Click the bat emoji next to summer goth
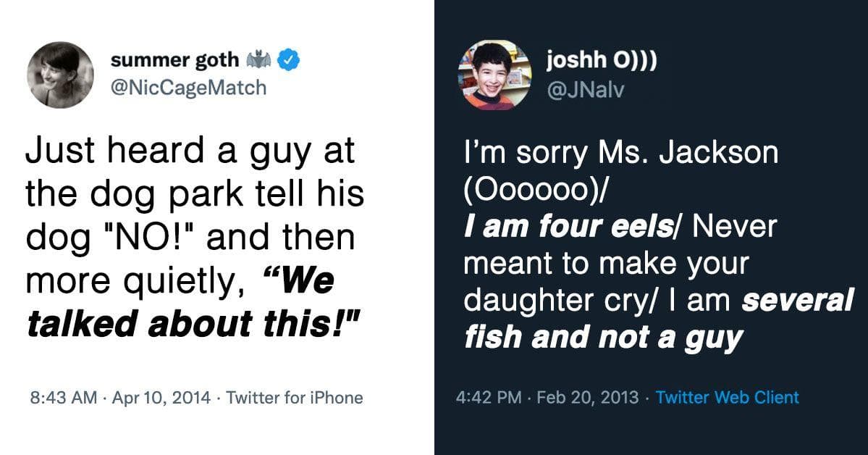Viewport: 868px width, 455px height. (259, 62)
